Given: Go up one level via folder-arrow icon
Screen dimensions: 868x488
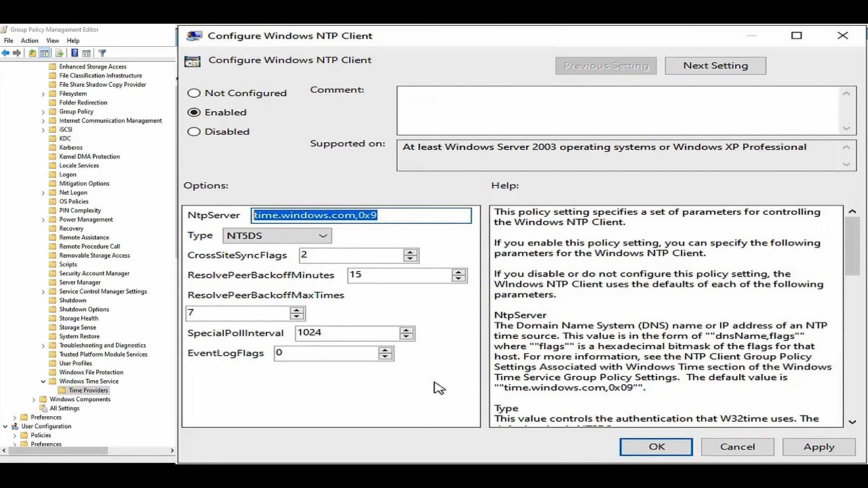Looking at the screenshot, I should 32,53.
